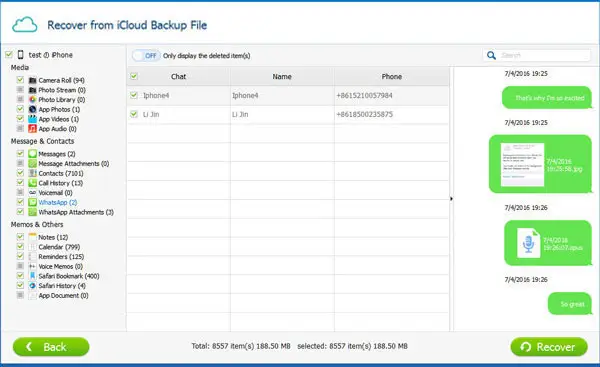Sort by the Phone column header

click(x=391, y=77)
